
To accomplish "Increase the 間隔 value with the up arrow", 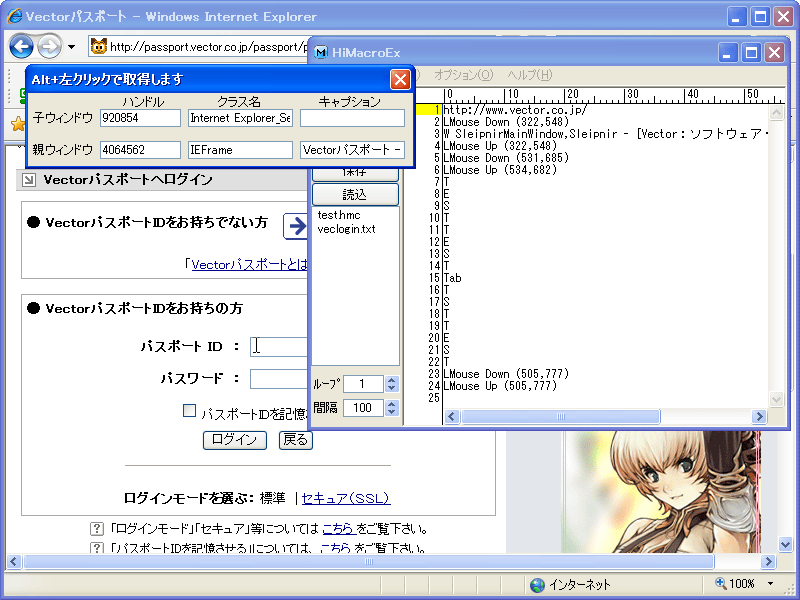I will (391, 404).
